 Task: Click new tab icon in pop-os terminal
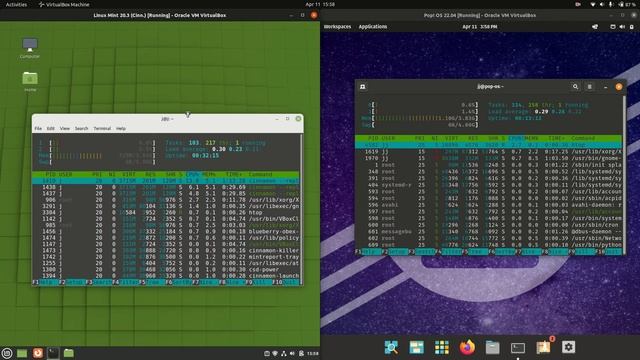[x=362, y=87]
